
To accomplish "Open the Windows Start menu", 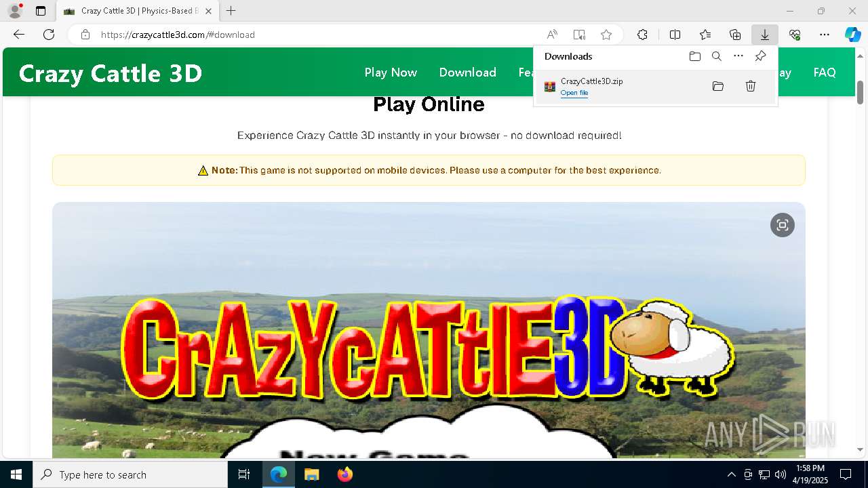I will (16, 474).
